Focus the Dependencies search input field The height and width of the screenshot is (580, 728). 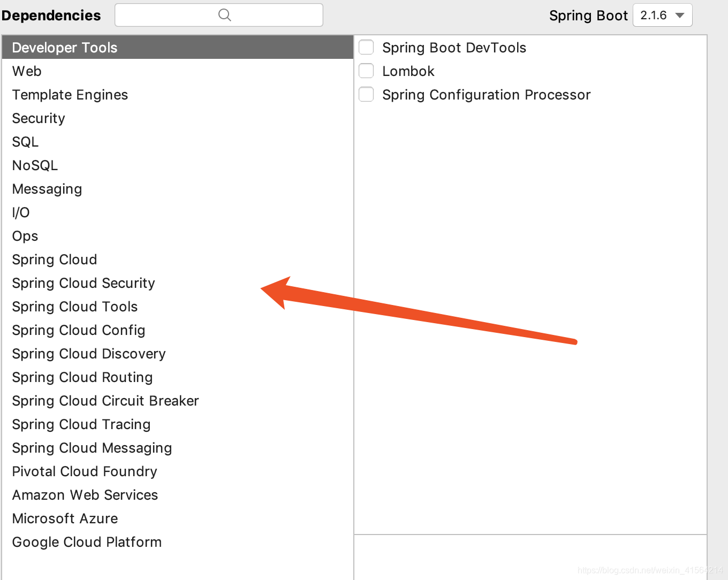[x=219, y=15]
